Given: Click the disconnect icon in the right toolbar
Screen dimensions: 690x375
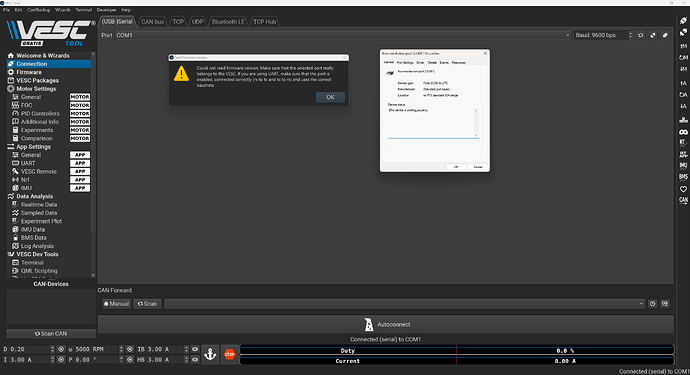Looking at the screenshot, I should tap(683, 33).
